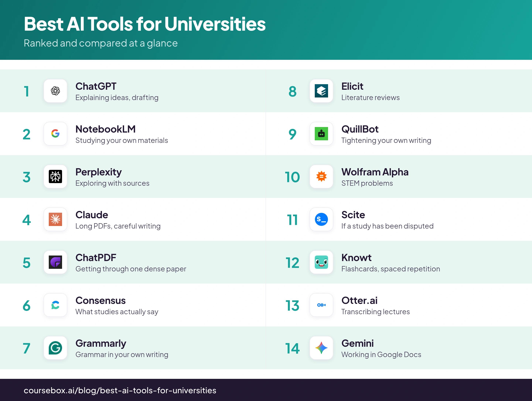The height and width of the screenshot is (401, 532).
Task: Click 'Grammar in your own writing' description
Action: coord(122,355)
